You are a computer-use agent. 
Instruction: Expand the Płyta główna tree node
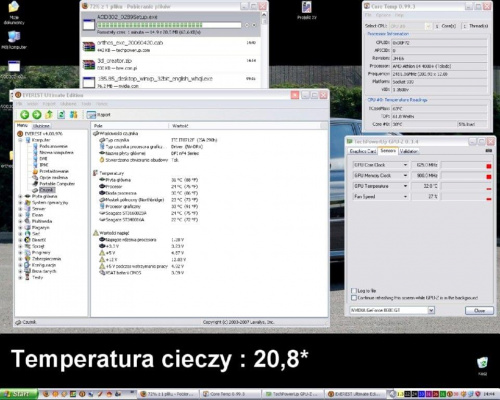(x=20, y=196)
